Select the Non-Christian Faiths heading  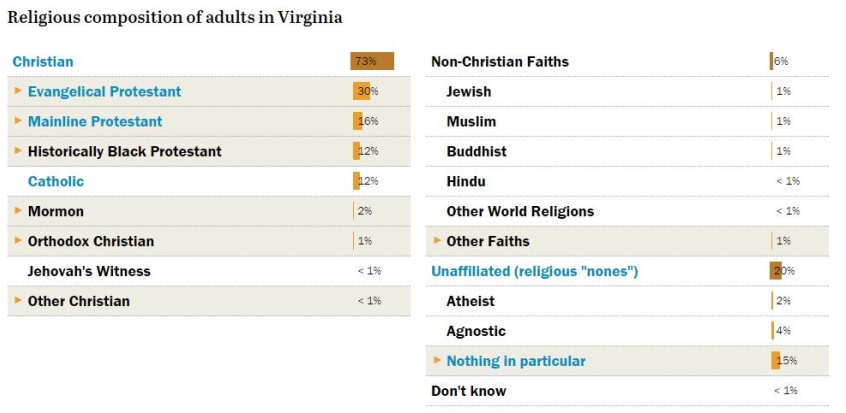pyautogui.click(x=499, y=62)
